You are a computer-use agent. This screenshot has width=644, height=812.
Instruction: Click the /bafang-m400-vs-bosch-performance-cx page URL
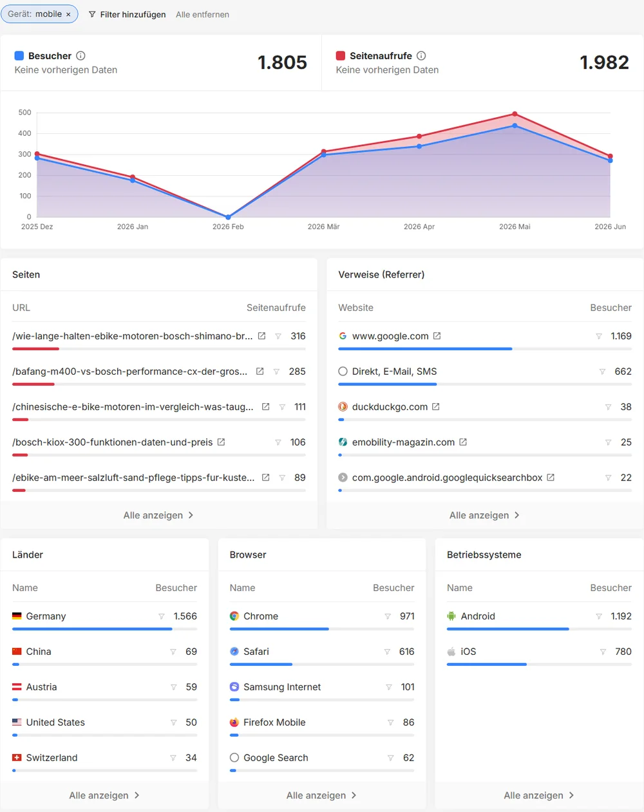pos(130,372)
